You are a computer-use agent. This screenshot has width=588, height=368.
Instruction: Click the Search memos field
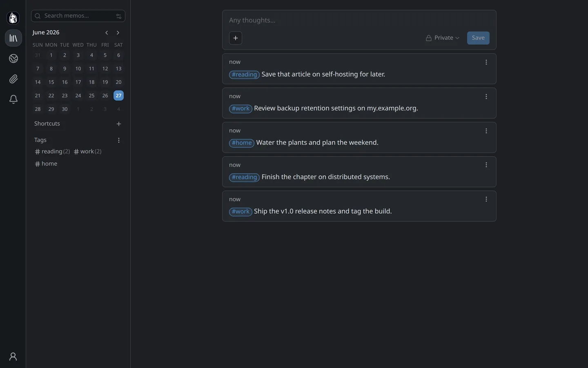click(x=78, y=16)
